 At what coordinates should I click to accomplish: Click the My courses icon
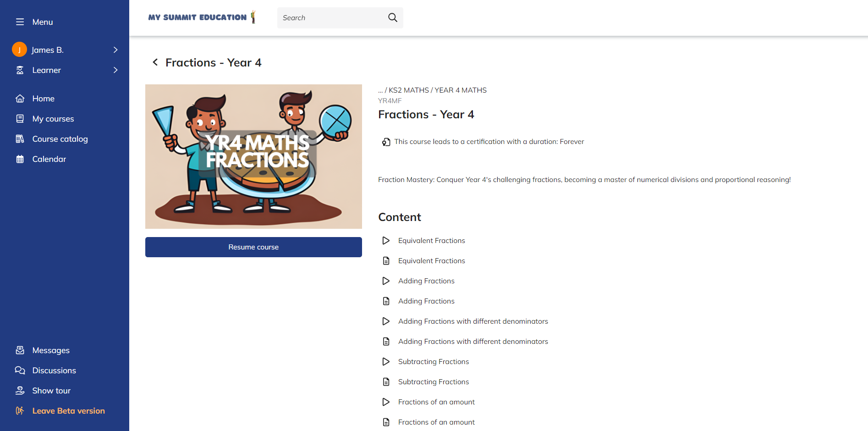coord(20,119)
